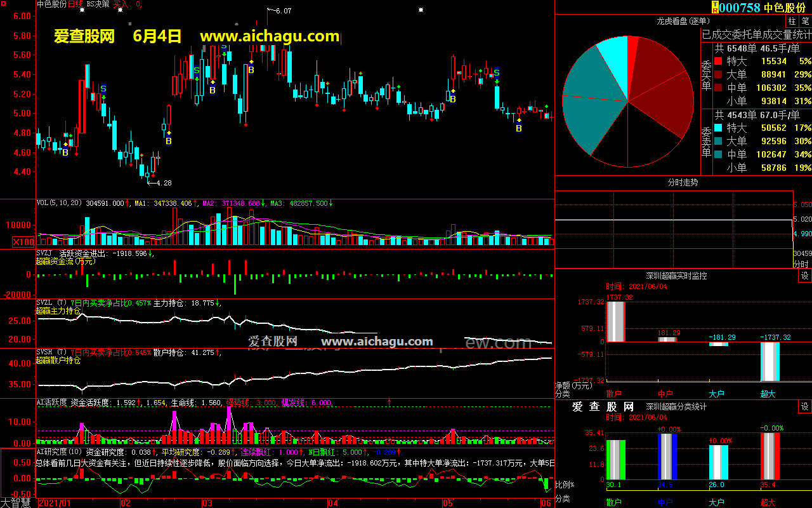Click the SVZL (7) indicator label
This screenshot has height=508, width=812.
[x=52, y=303]
